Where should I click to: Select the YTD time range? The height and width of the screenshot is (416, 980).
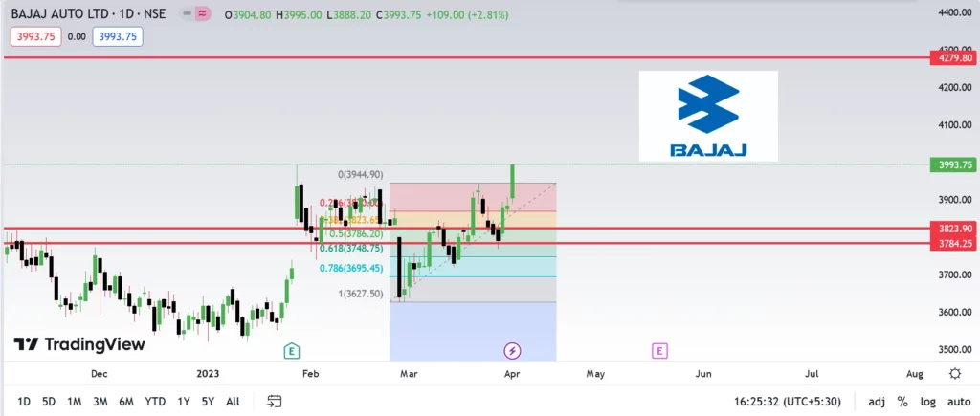pos(156,402)
